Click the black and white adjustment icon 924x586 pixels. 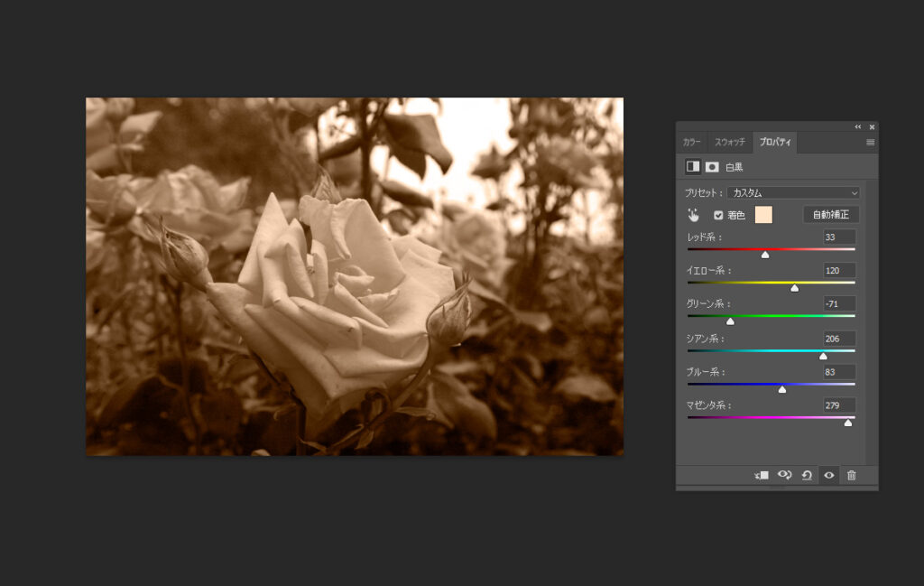click(x=693, y=167)
